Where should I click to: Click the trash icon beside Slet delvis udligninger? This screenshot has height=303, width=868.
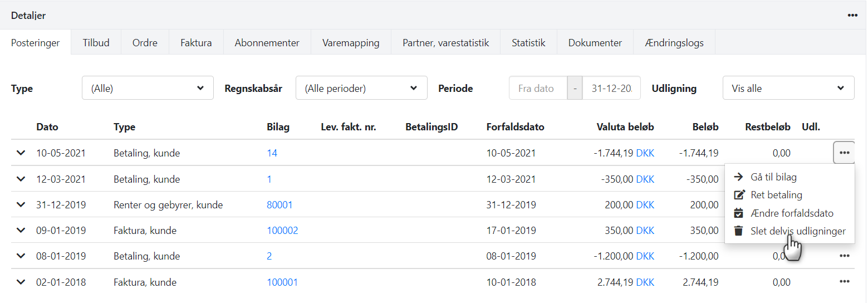[x=739, y=231]
